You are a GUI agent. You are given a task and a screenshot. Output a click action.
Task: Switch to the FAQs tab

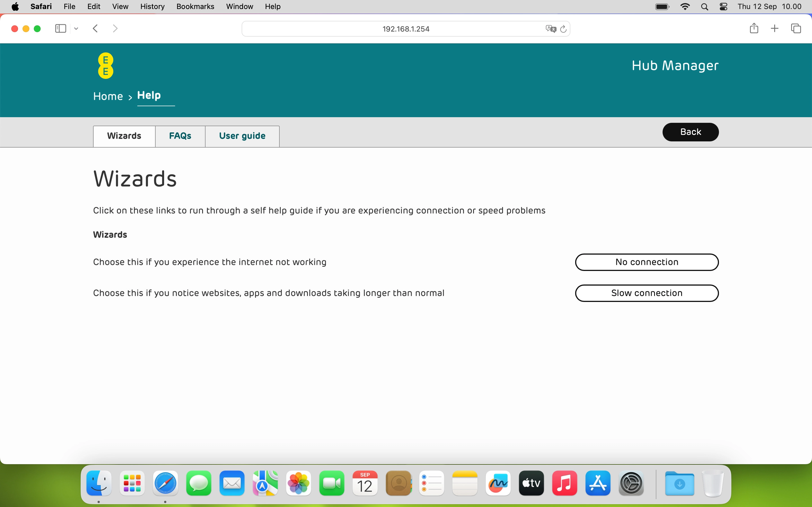click(x=180, y=136)
